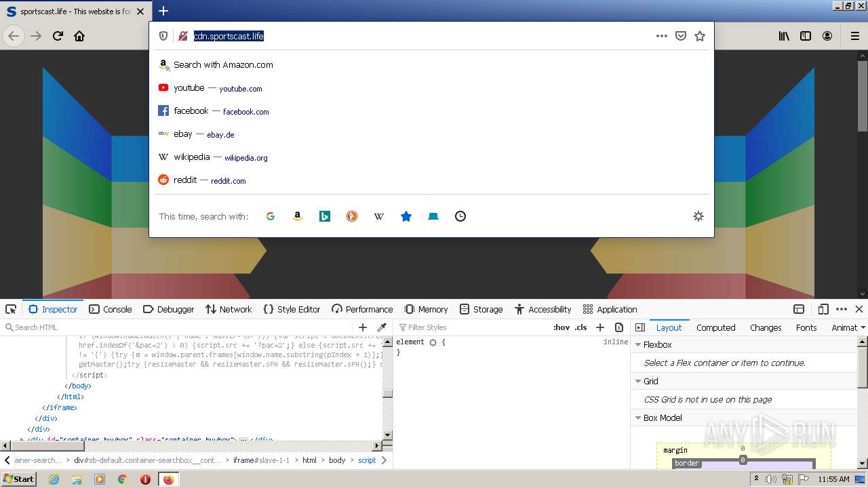Choose facebook.com suggestion
868x488 pixels.
[x=431, y=111]
